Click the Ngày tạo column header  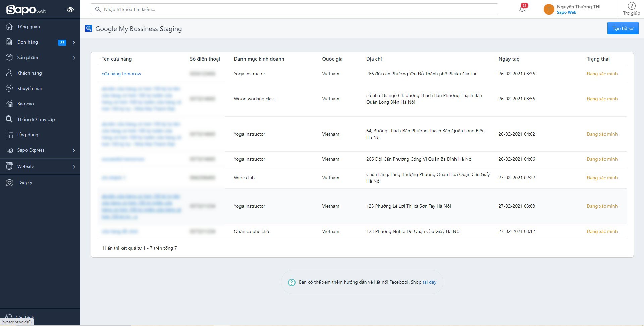[x=509, y=59]
